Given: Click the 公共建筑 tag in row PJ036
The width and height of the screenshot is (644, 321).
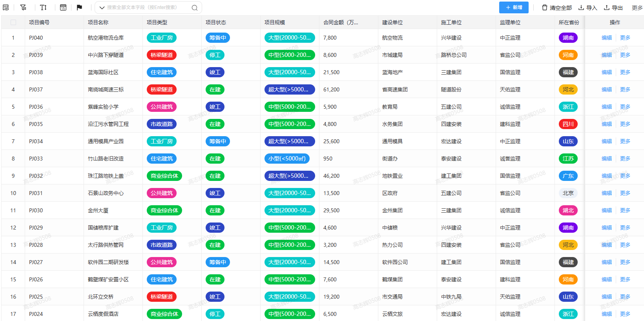Looking at the screenshot, I should click(x=162, y=107).
